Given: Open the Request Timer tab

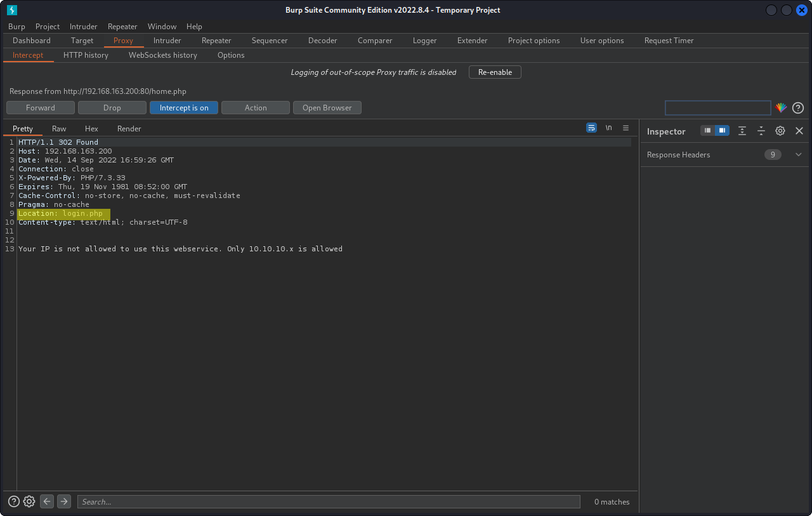Looking at the screenshot, I should click(669, 41).
